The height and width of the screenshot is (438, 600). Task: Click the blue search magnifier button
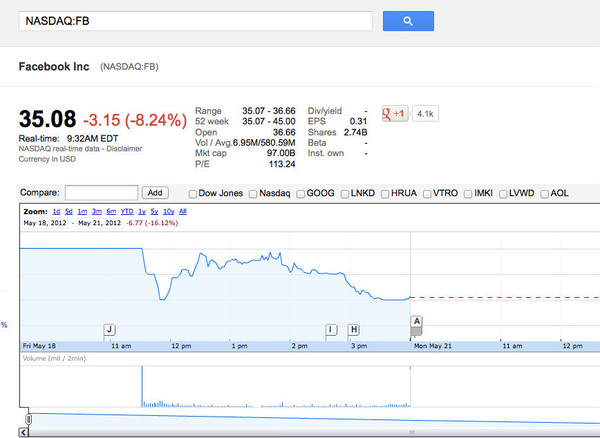tap(408, 21)
